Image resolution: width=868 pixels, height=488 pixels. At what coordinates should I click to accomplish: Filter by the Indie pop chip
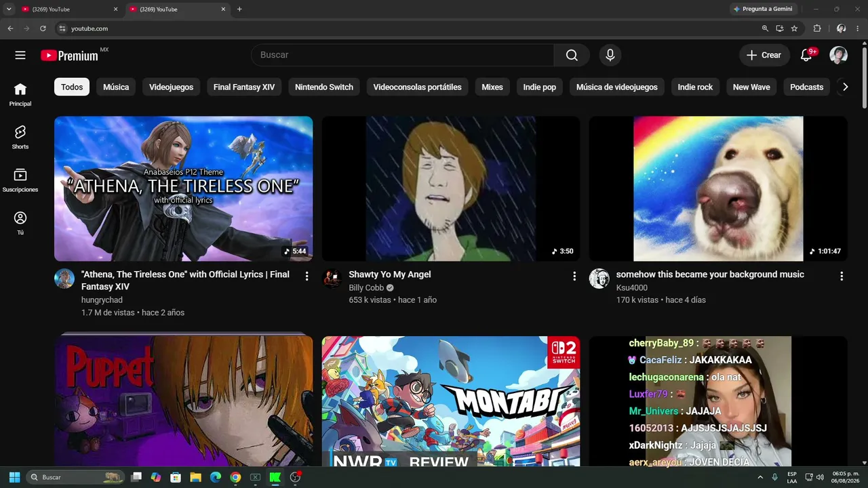point(540,87)
